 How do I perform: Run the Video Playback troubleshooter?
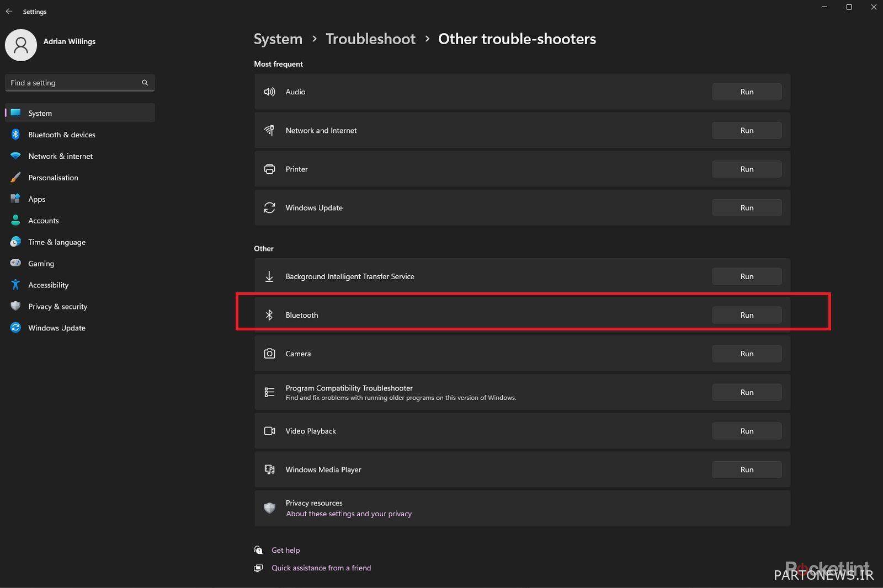click(x=747, y=431)
